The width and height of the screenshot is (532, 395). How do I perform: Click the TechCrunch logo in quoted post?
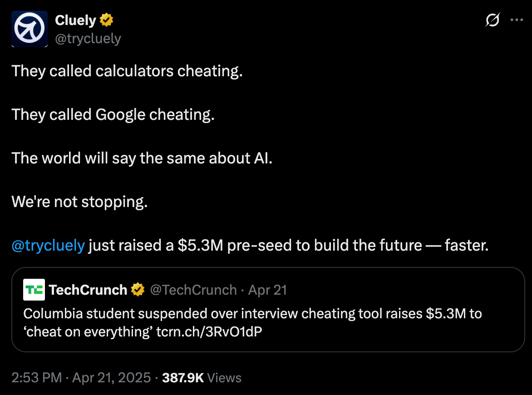pyautogui.click(x=34, y=290)
